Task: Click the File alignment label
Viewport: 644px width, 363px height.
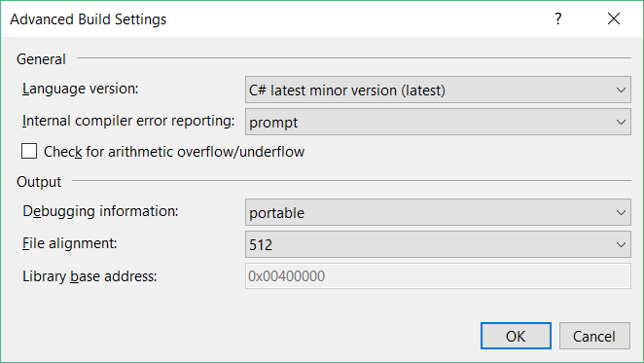Action: tap(70, 243)
